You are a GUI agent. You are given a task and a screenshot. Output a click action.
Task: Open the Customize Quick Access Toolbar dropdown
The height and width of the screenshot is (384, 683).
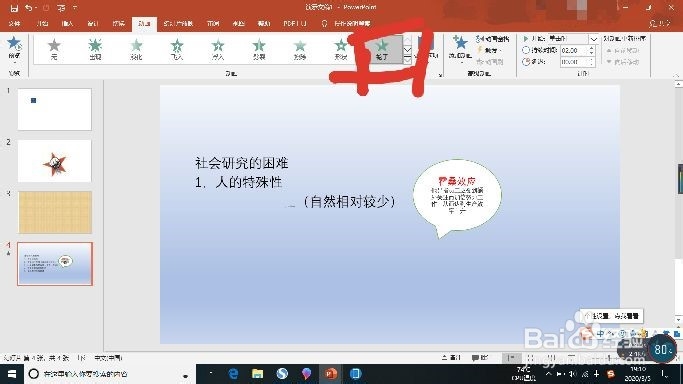tap(74, 8)
